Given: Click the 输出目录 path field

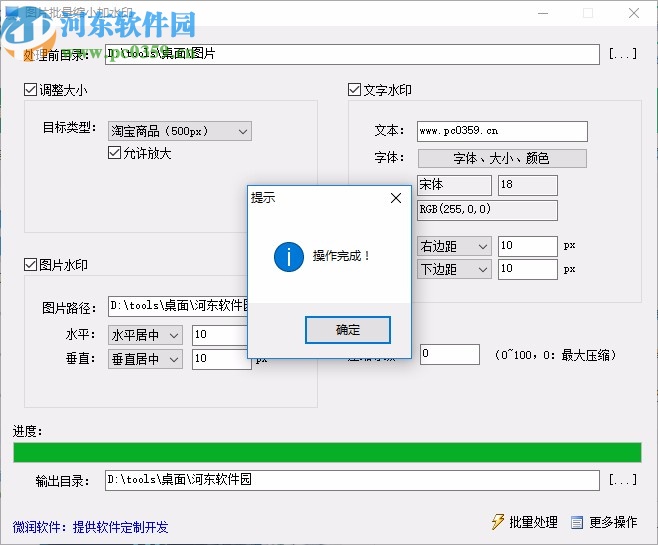Looking at the screenshot, I should tap(352, 480).
